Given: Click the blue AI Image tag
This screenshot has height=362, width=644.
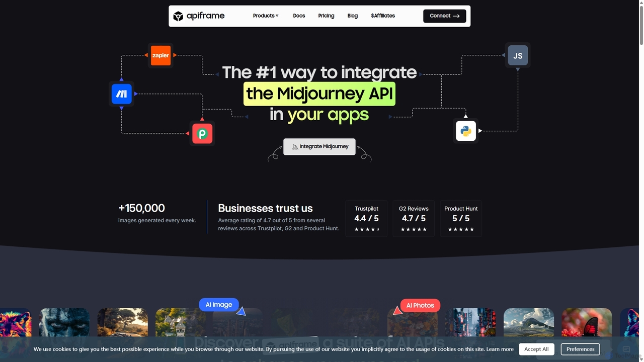Looking at the screenshot, I should tap(219, 305).
